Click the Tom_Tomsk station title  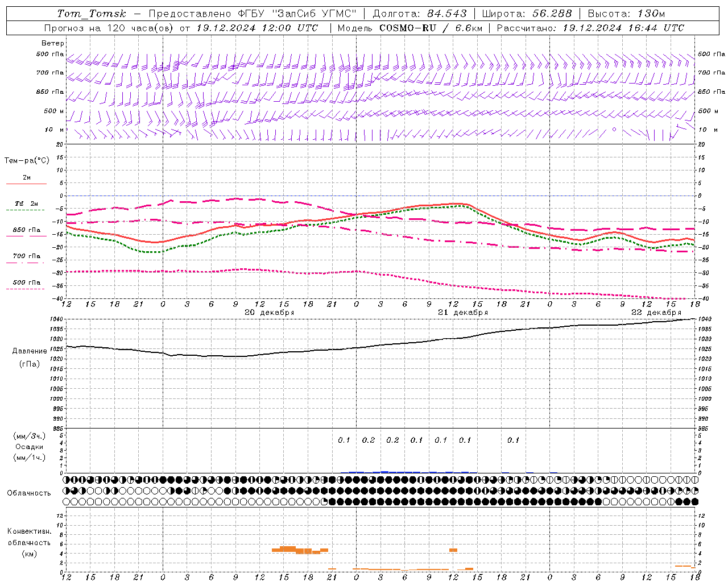[x=92, y=14]
